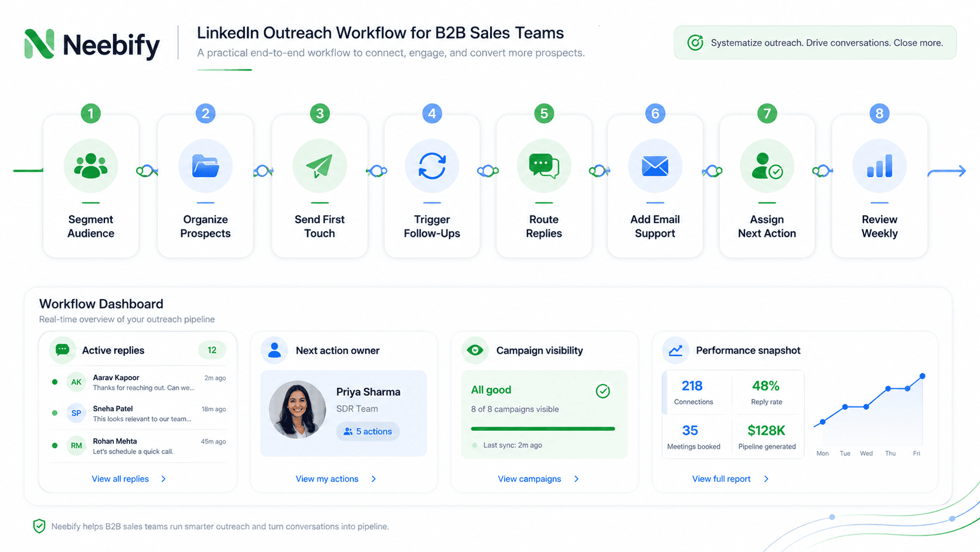This screenshot has width=980, height=552.
Task: Click the Active replies chat icon
Action: pyautogui.click(x=62, y=350)
